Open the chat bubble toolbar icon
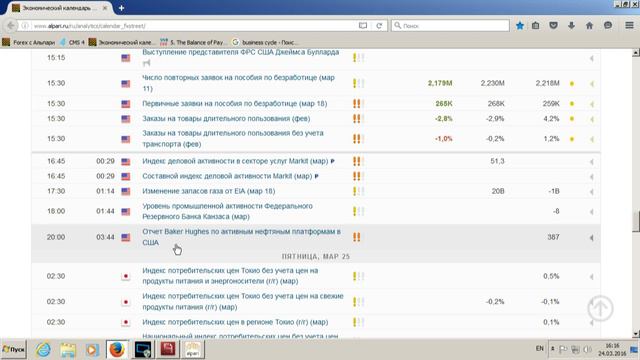The image size is (640, 360). coord(608,26)
